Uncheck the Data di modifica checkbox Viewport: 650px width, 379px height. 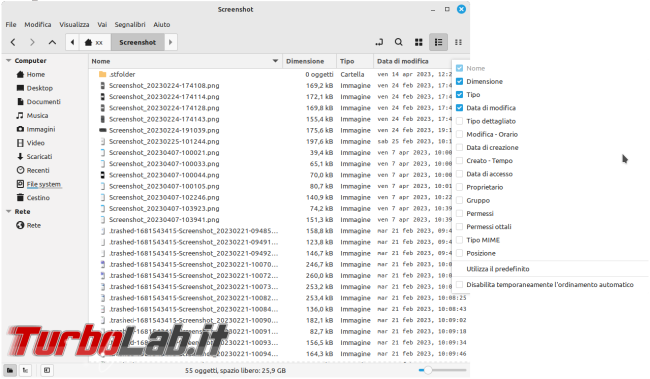[459, 108]
